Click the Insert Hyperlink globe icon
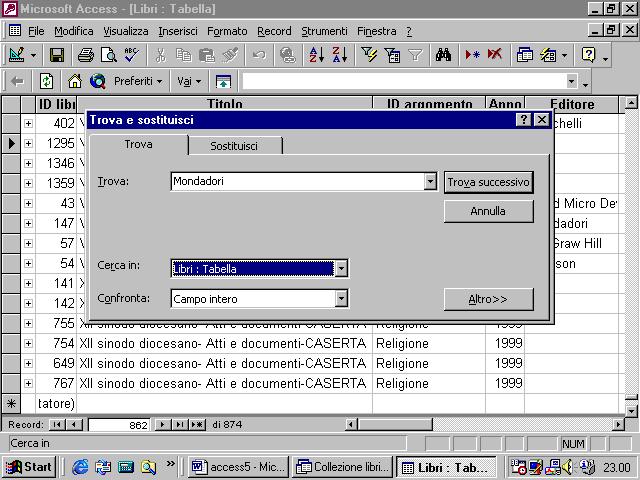 (288, 55)
